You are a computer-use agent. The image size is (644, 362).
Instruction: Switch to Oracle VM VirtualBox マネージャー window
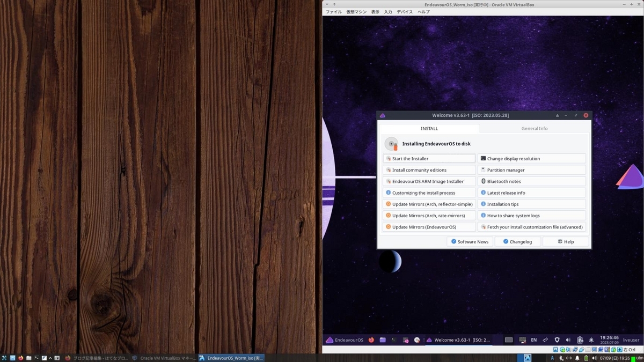tap(164, 358)
